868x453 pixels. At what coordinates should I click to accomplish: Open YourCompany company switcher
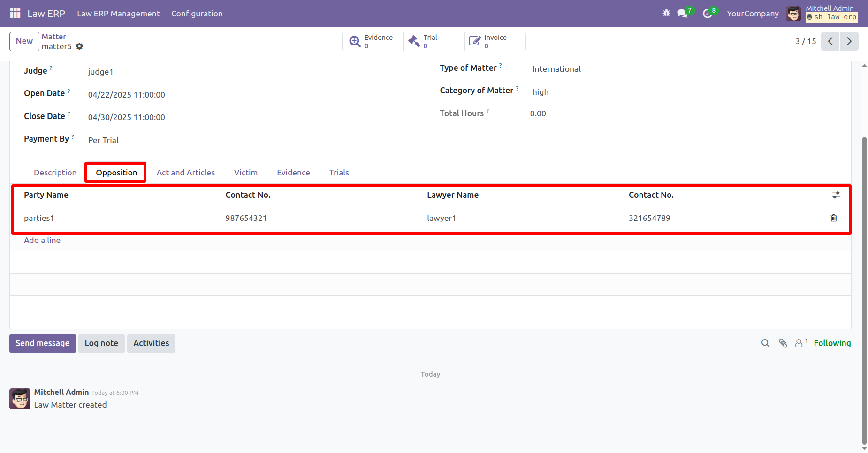[753, 14]
